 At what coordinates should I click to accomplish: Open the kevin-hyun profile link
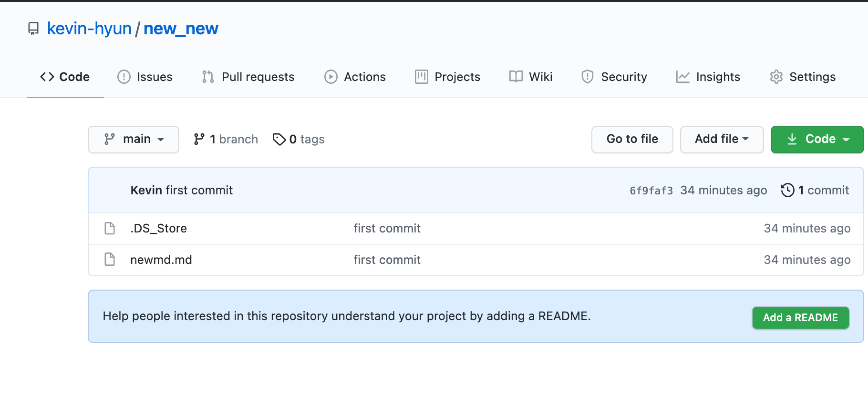tap(89, 29)
